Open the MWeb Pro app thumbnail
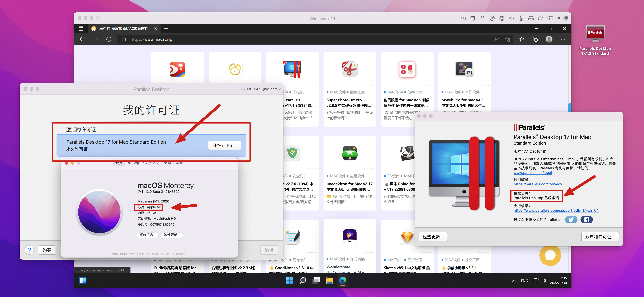Image resolution: width=644 pixels, height=297 pixels. [465, 69]
